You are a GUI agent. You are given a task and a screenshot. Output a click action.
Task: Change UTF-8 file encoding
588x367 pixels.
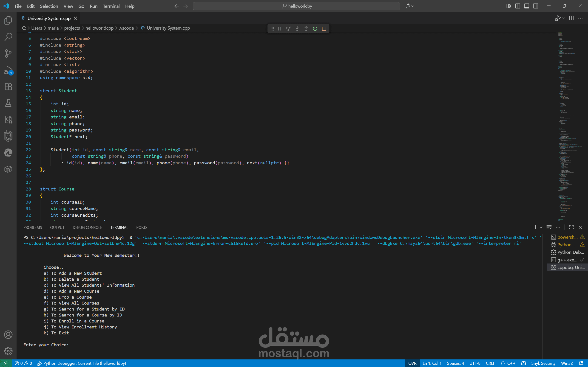tap(475, 363)
